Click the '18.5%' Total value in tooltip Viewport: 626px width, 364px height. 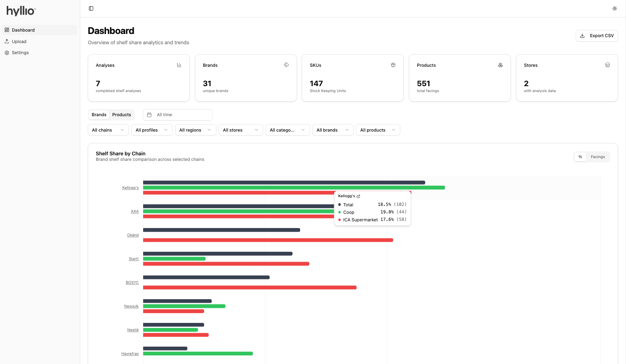[384, 205]
